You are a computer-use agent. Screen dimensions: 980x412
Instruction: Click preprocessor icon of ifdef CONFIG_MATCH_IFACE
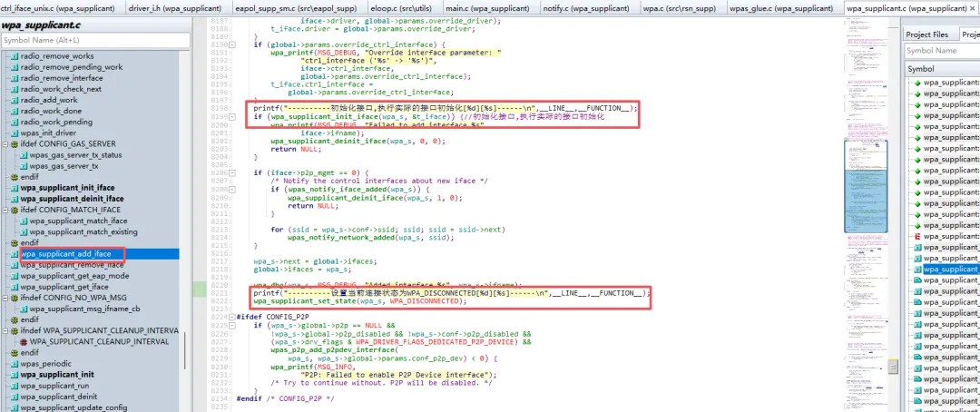[x=15, y=210]
